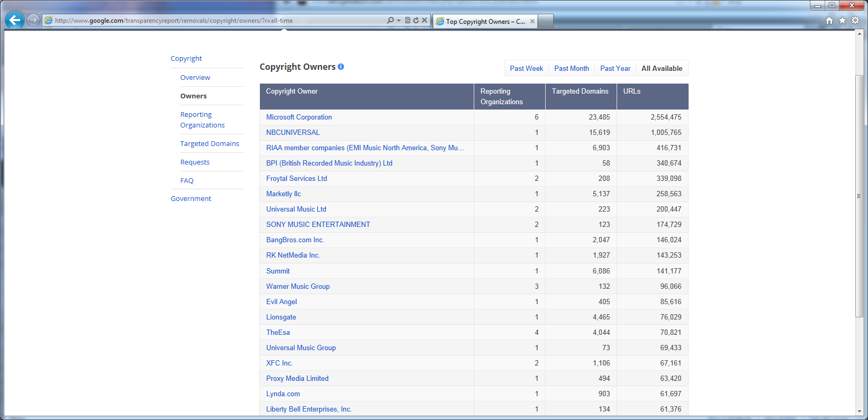Click the scrollbar down arrow
Image resolution: width=868 pixels, height=420 pixels.
click(860, 411)
